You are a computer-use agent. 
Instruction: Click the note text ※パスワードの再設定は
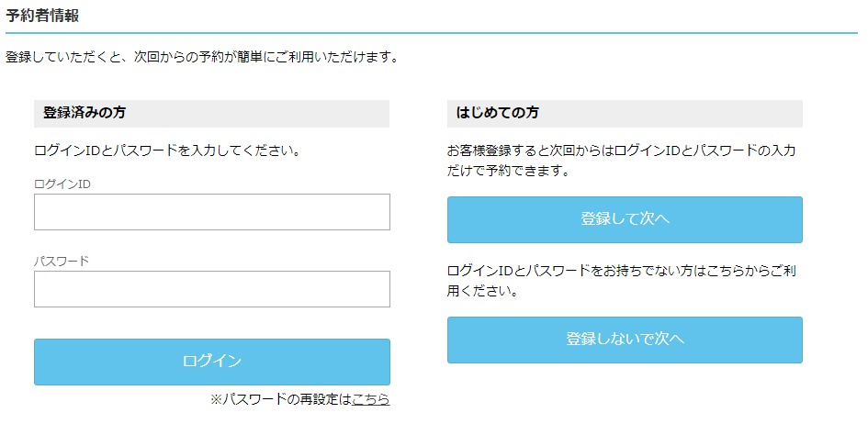(281, 399)
